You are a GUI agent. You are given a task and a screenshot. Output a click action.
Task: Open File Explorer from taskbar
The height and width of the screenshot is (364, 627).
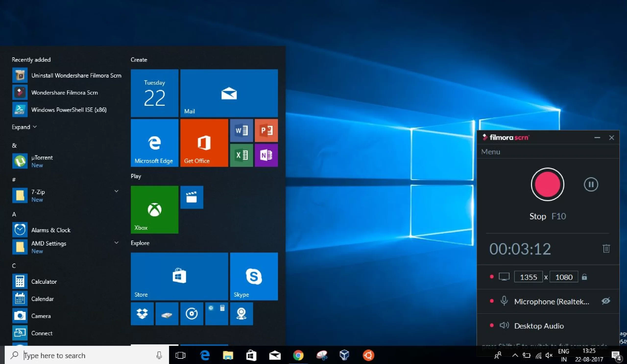(228, 355)
